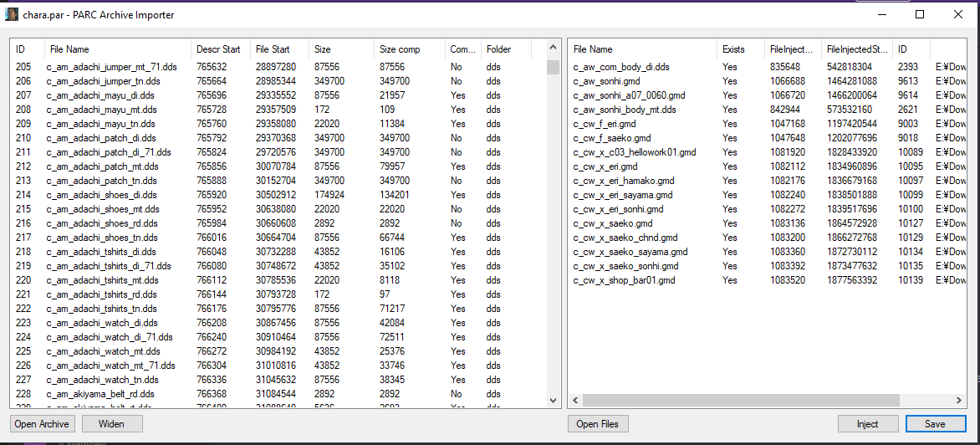This screenshot has height=445, width=980.
Task: Select c_cw_x_saeko.gmd in right list
Action: [767, 223]
